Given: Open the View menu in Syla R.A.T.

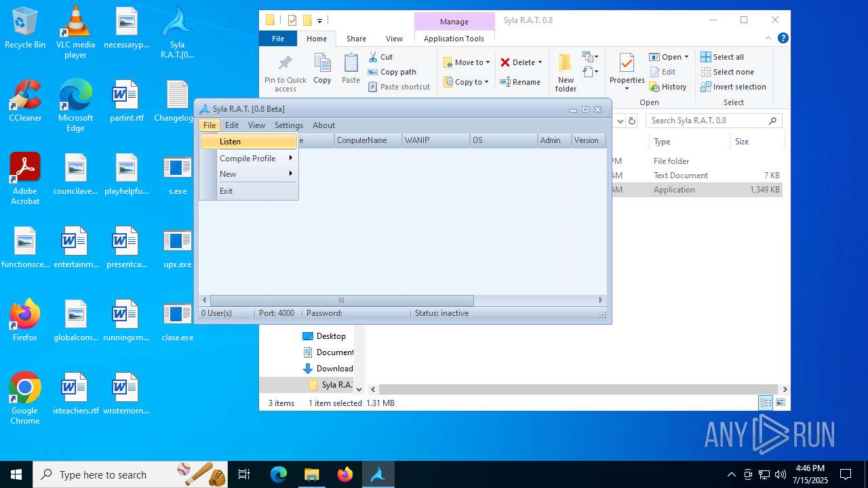Looking at the screenshot, I should [x=256, y=125].
